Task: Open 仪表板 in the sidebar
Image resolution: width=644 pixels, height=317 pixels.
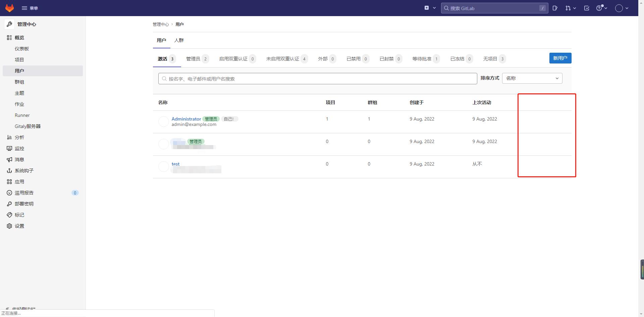Action: click(x=22, y=49)
